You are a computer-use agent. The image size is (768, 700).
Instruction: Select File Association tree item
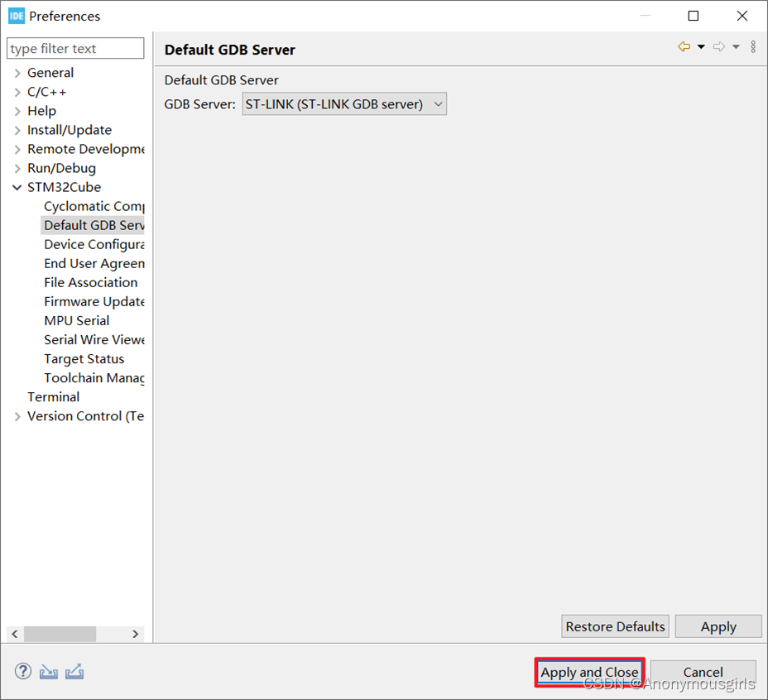pos(90,283)
